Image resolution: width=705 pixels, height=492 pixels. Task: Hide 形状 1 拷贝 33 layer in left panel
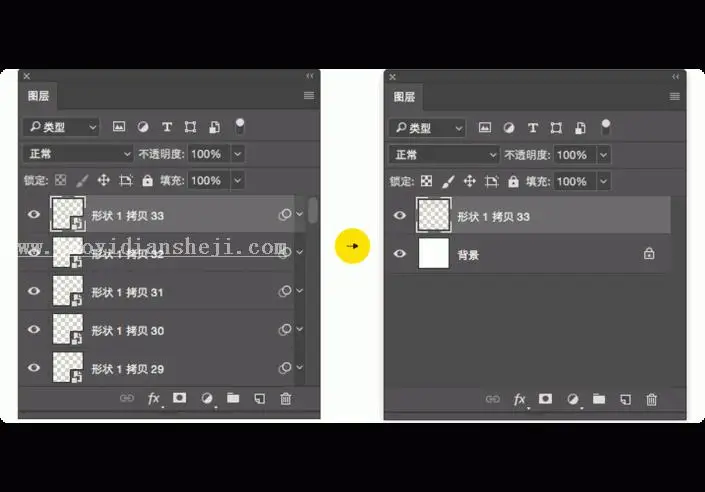(34, 215)
